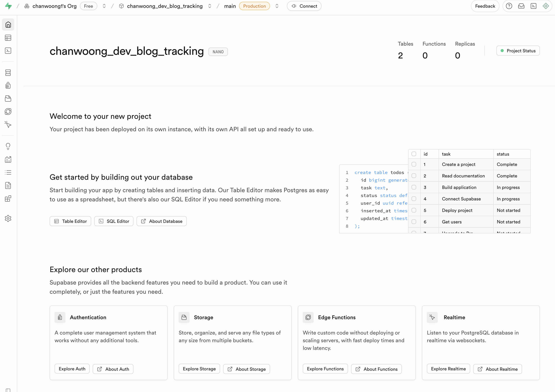Toggle the header select-all checkbox
555x392 pixels.
tap(414, 154)
